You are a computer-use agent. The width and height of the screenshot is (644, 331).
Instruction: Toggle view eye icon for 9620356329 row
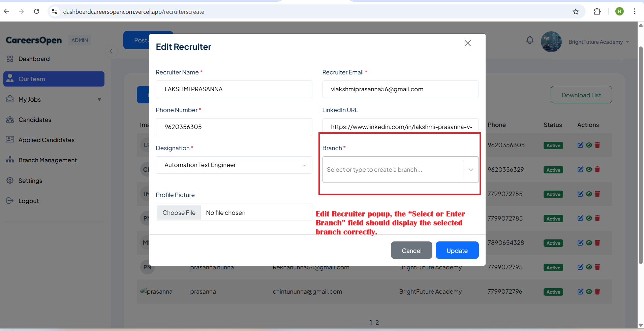(589, 169)
